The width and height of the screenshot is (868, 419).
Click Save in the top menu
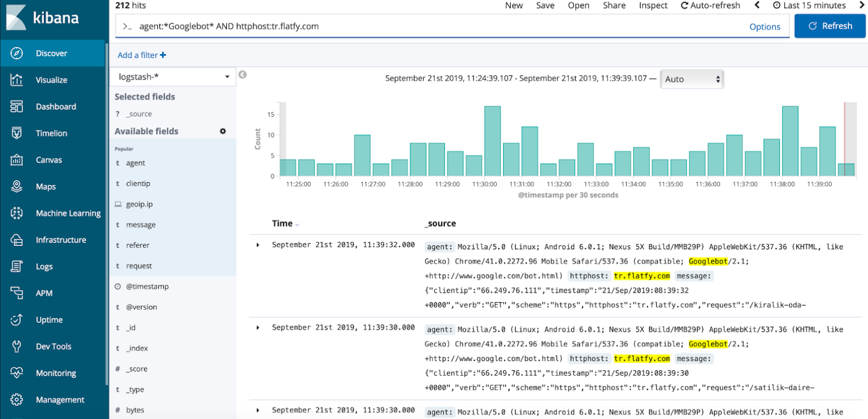coord(545,5)
